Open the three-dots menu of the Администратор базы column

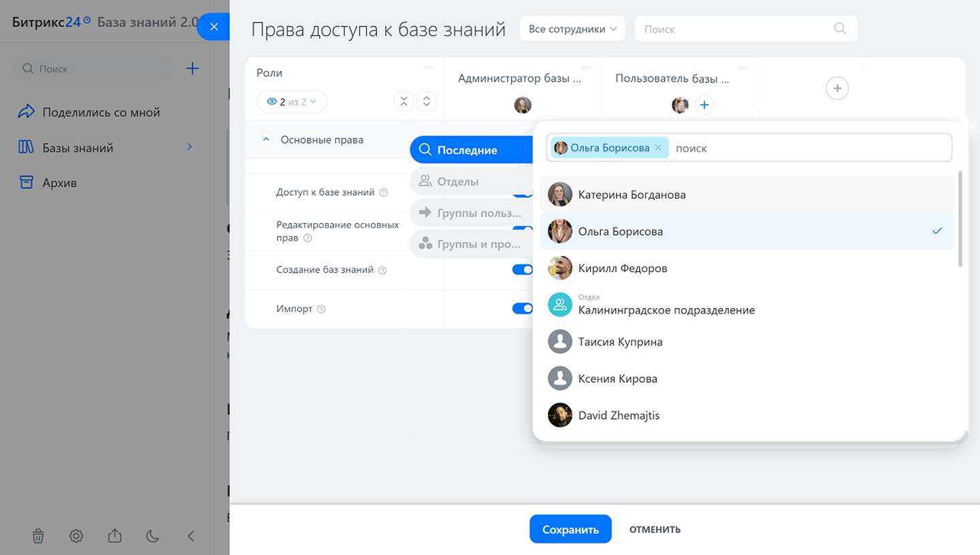click(587, 67)
